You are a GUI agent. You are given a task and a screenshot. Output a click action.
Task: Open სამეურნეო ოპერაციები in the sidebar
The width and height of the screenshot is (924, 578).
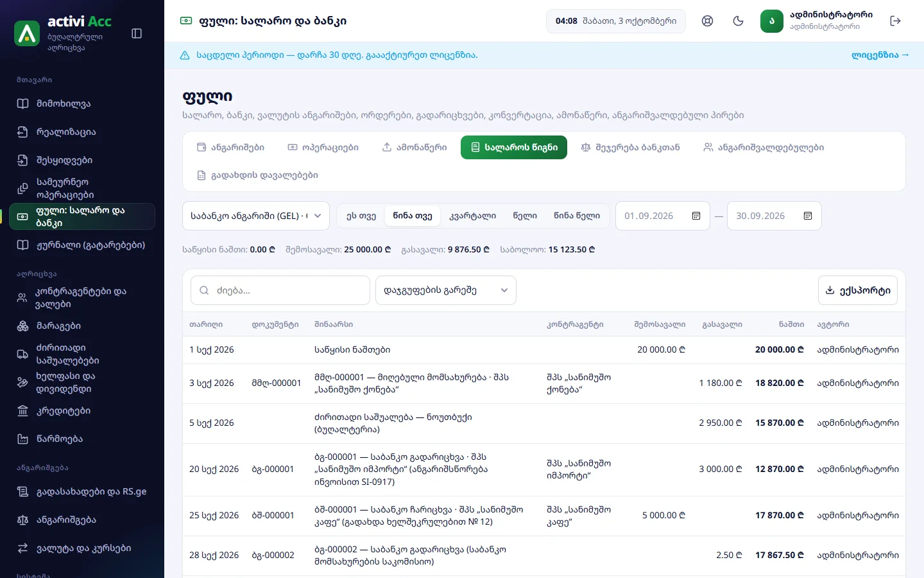click(82, 188)
